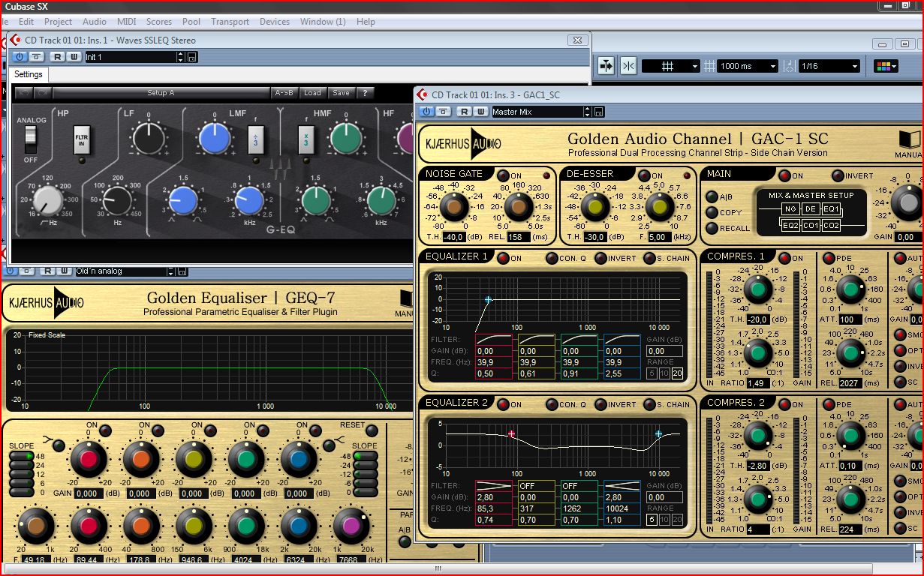Viewport: 924px width, 576px height.
Task: Open the Devices menu
Action: (x=275, y=22)
